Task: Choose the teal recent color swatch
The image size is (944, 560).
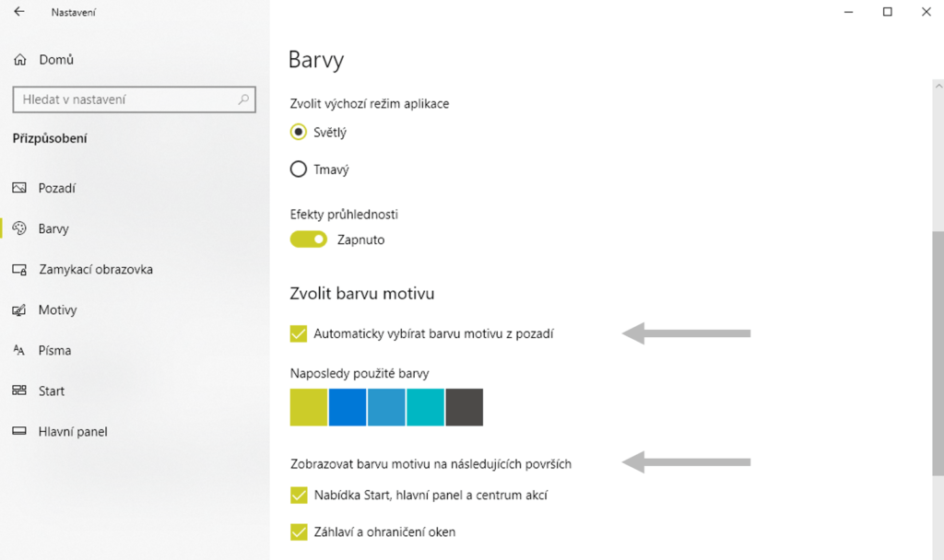Action: [425, 407]
